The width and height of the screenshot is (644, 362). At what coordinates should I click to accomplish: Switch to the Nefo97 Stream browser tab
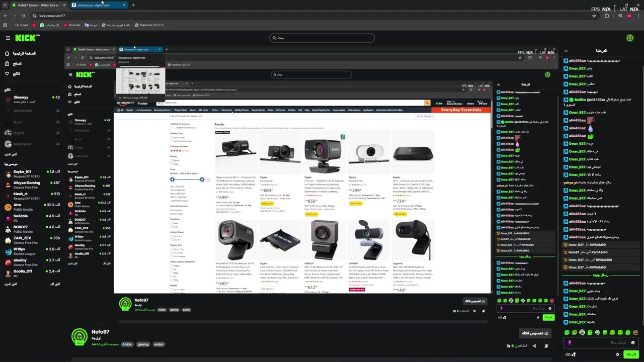coord(38,5)
